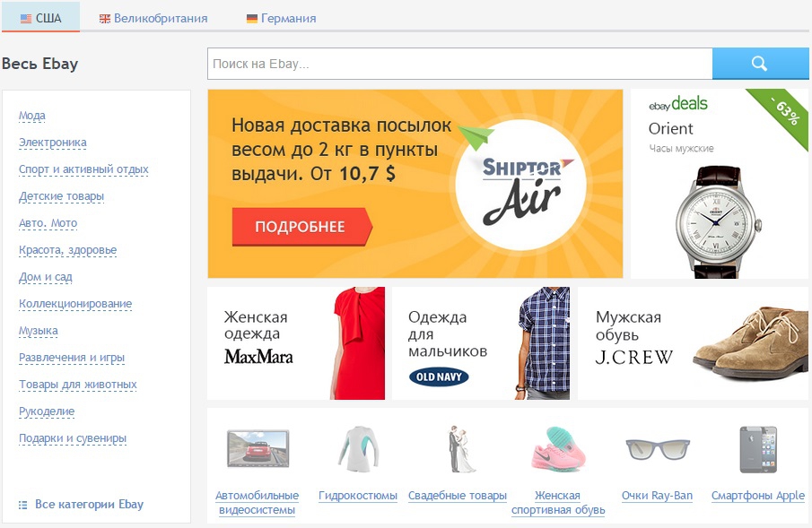This screenshot has width=812, height=528.
Task: Click the Все категории Ebay link
Action: point(89,505)
